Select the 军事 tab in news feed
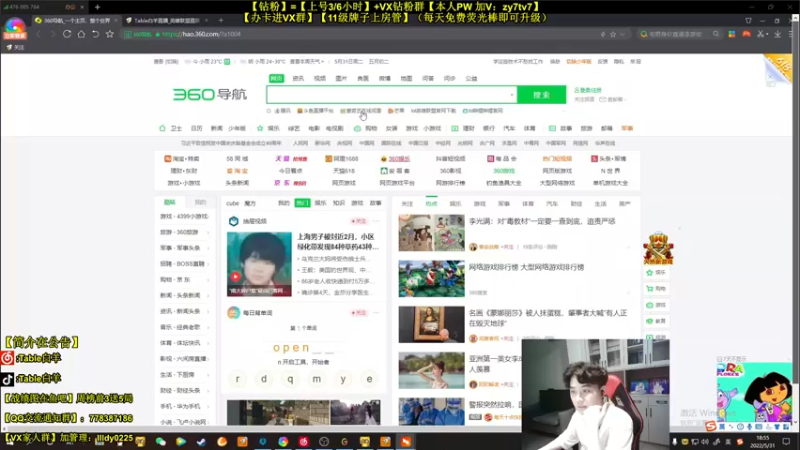 coord(504,204)
